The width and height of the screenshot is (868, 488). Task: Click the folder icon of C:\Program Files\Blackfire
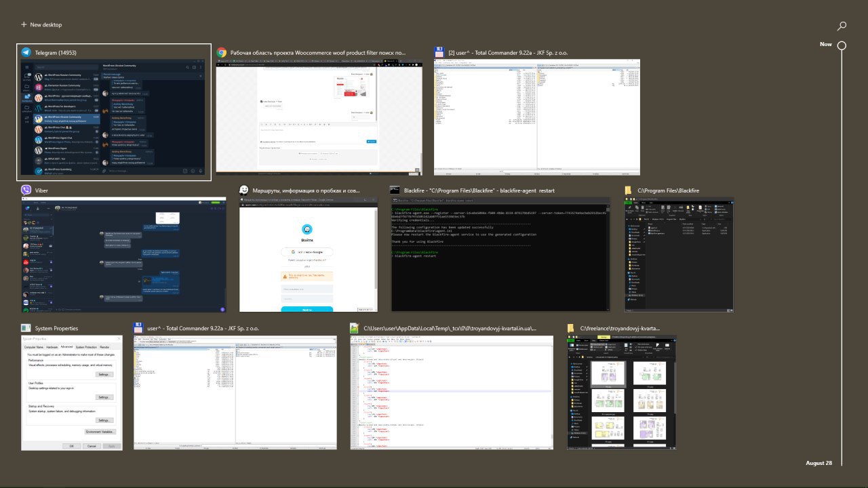[x=629, y=190]
